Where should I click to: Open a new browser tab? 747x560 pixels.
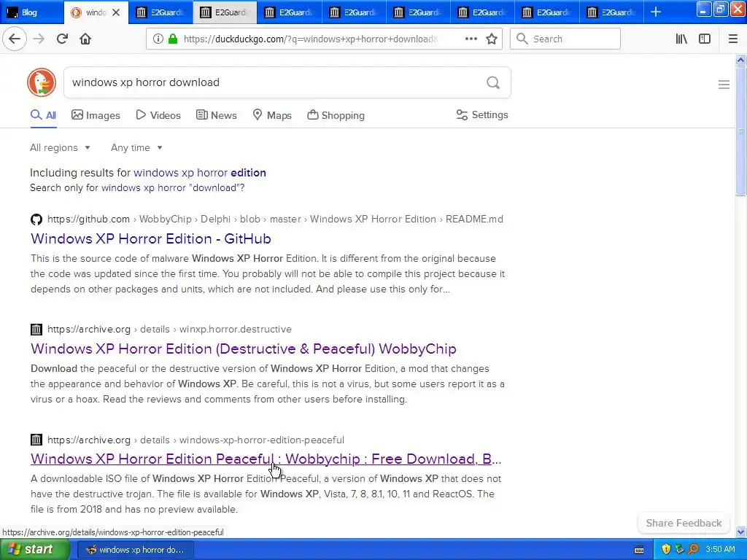point(656,12)
